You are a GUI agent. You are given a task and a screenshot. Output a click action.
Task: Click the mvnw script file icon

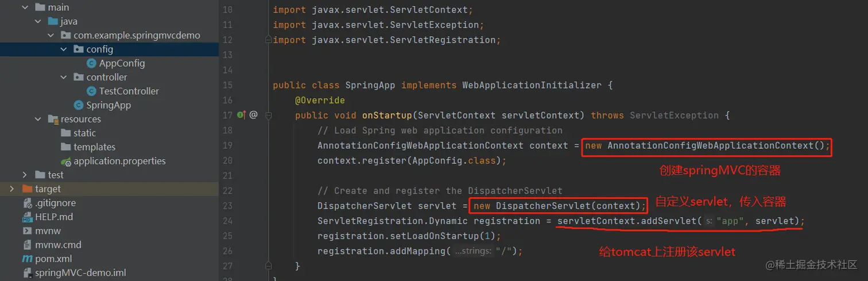point(27,230)
